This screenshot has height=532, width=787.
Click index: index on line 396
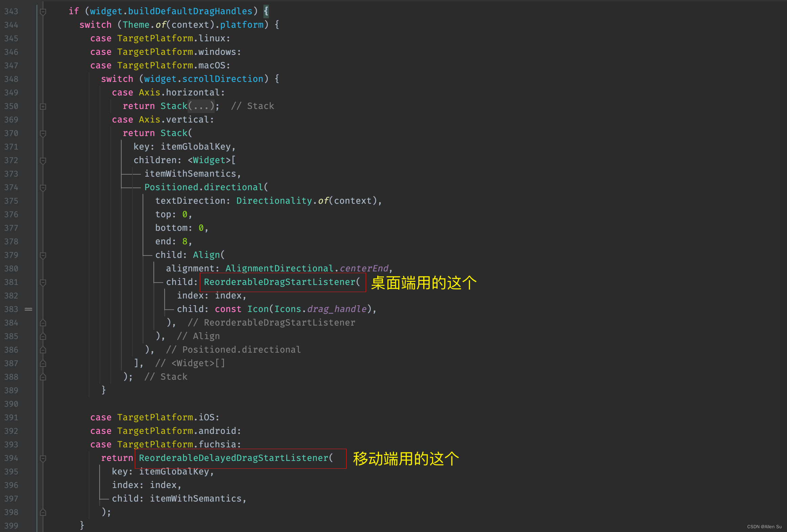(x=144, y=485)
